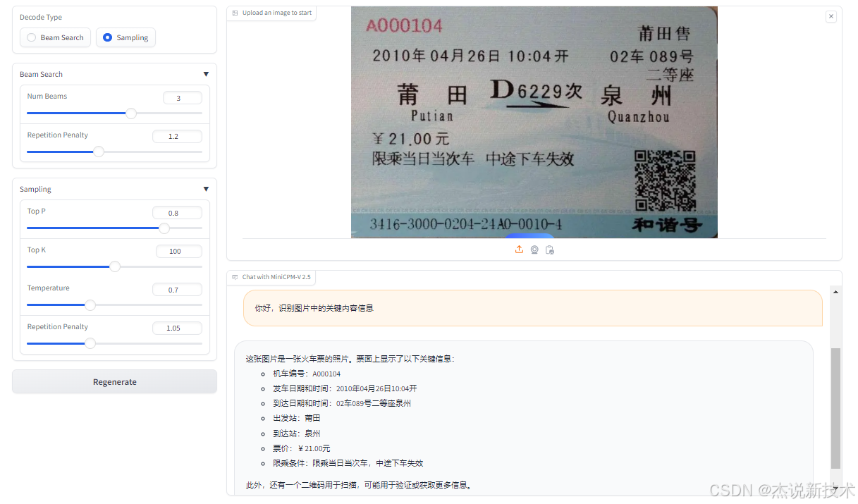Click the reply line "机车编号：A000104"
Image resolution: width=858 pixels, height=504 pixels.
tap(307, 374)
